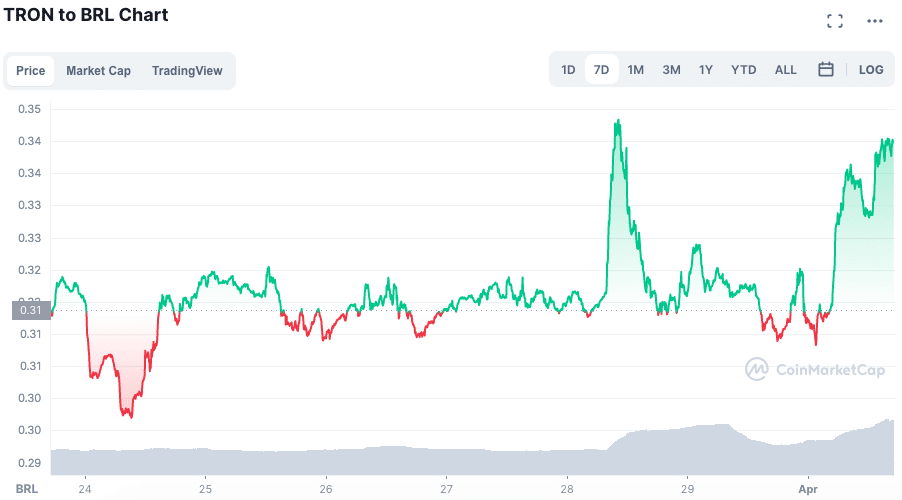Click the 0.35 price axis label

click(29, 109)
